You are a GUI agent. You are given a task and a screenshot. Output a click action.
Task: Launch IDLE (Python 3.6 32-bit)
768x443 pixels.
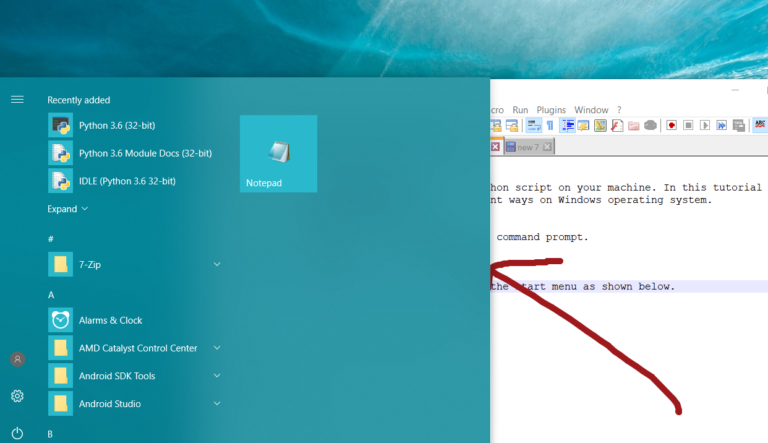[x=127, y=181]
